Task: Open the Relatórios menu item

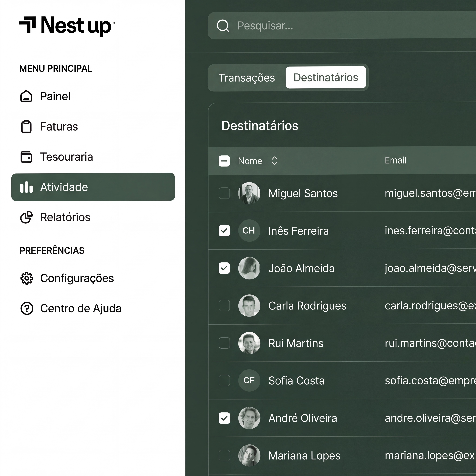Action: (x=65, y=217)
